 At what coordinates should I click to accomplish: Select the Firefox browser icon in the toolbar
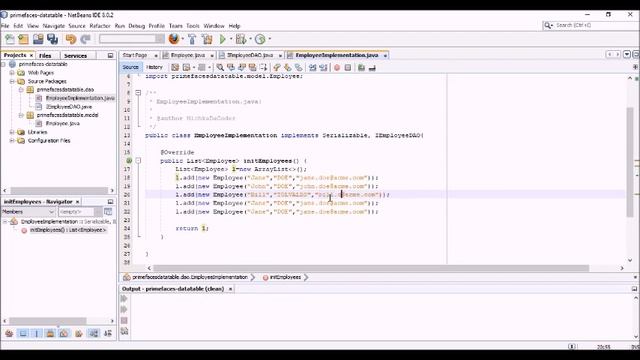click(174, 39)
